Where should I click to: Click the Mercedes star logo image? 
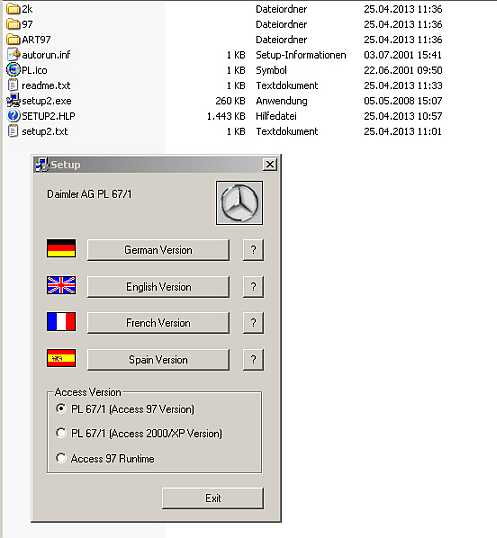239,203
